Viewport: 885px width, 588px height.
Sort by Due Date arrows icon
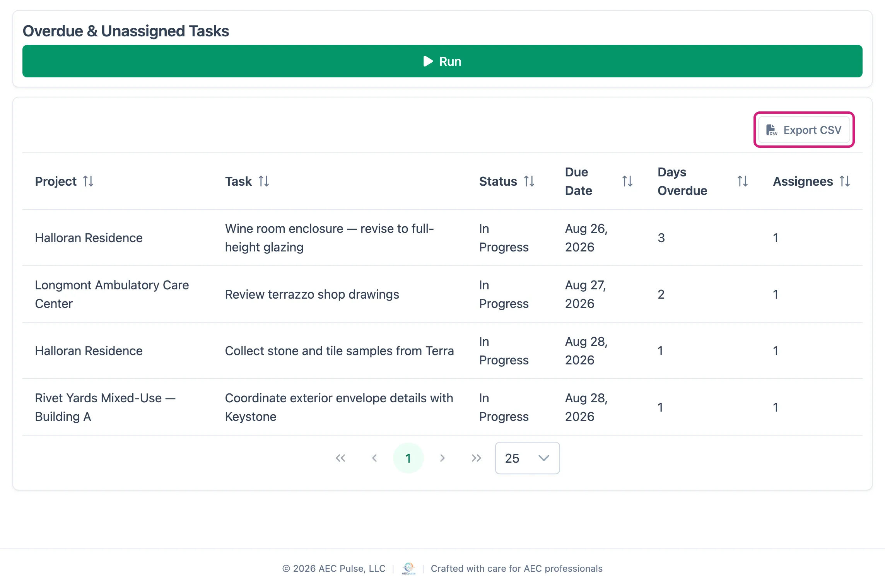(627, 181)
